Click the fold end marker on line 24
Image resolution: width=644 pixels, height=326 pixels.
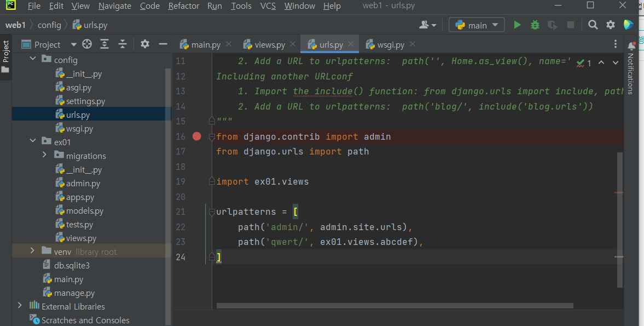click(212, 257)
